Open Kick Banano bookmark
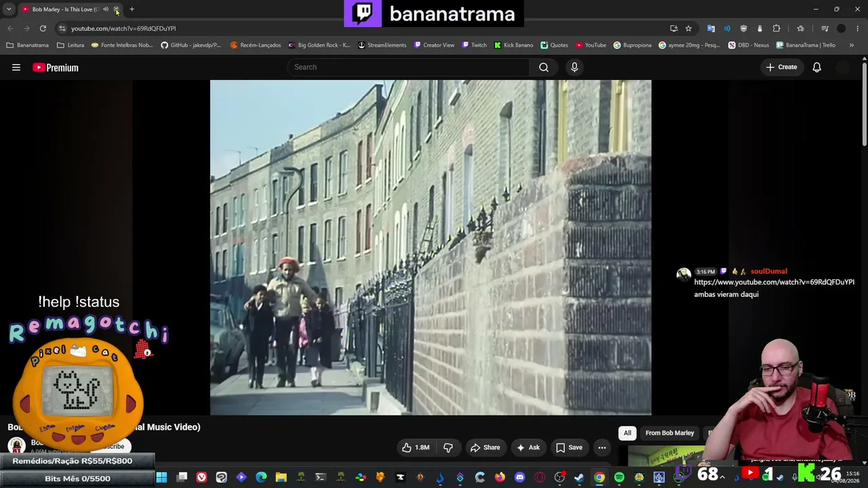The width and height of the screenshot is (868, 488). 513,45
